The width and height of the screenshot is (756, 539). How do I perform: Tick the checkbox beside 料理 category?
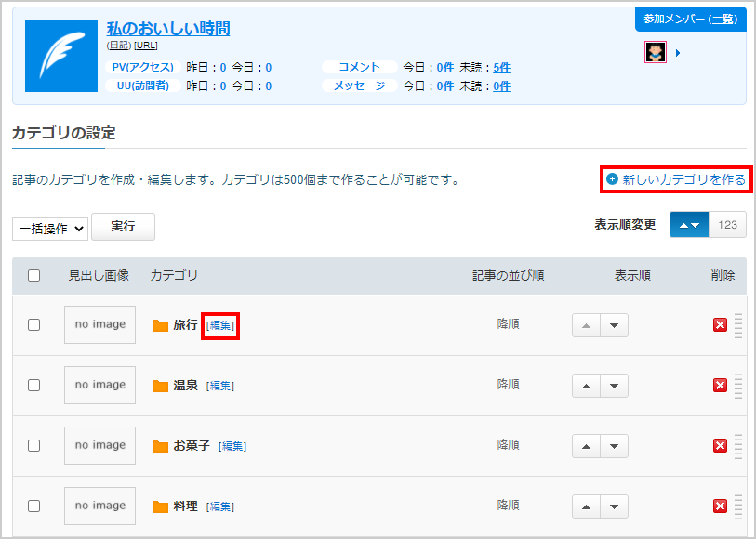point(33,506)
